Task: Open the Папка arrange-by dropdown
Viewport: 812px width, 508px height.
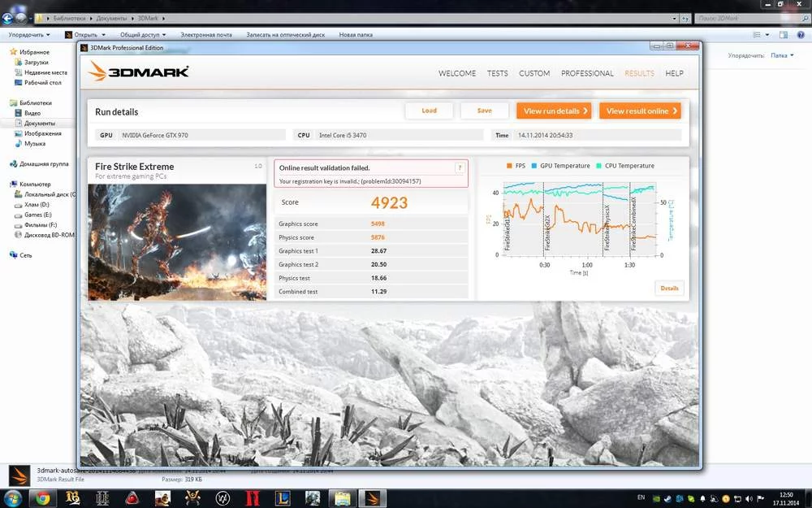Action: pyautogui.click(x=782, y=55)
